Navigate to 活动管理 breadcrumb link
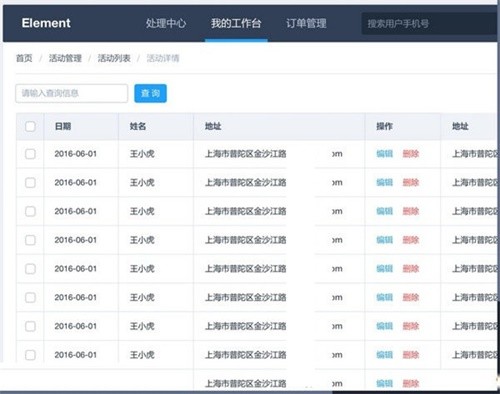The width and height of the screenshot is (500, 394). pos(65,58)
